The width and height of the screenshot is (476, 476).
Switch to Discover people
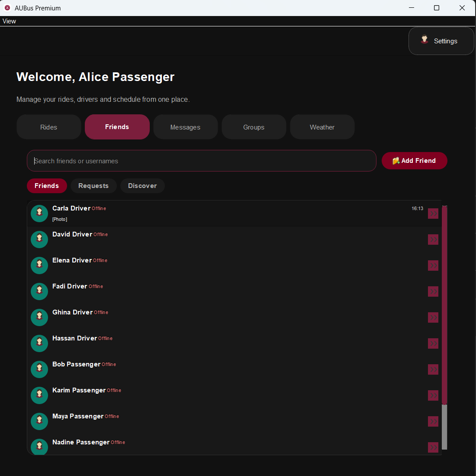pos(142,186)
